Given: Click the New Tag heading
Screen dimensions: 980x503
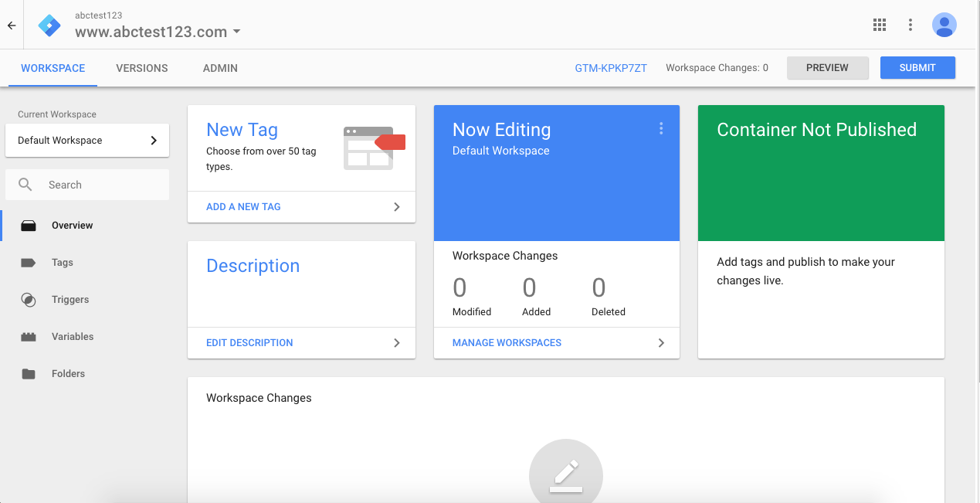Looking at the screenshot, I should [x=242, y=130].
